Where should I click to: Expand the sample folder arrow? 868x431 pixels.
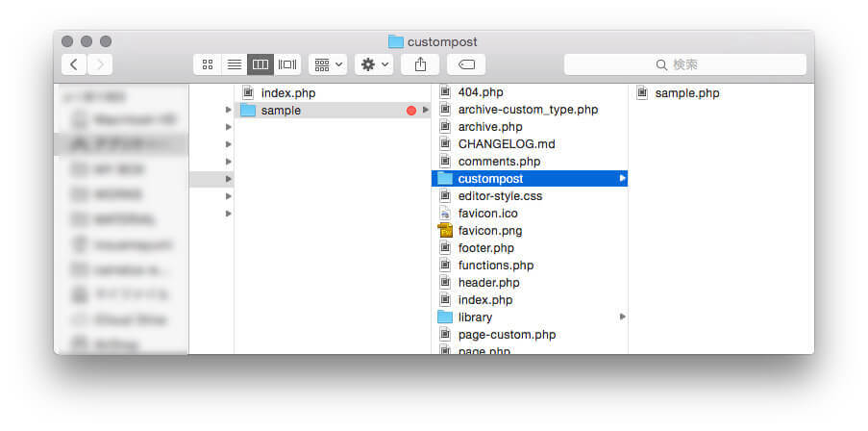[x=425, y=111]
